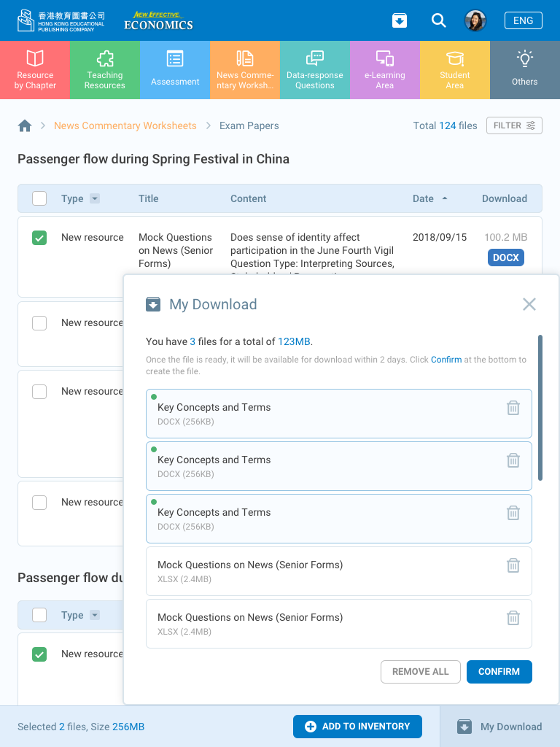Open the FILTER options
560x747 pixels.
(514, 125)
